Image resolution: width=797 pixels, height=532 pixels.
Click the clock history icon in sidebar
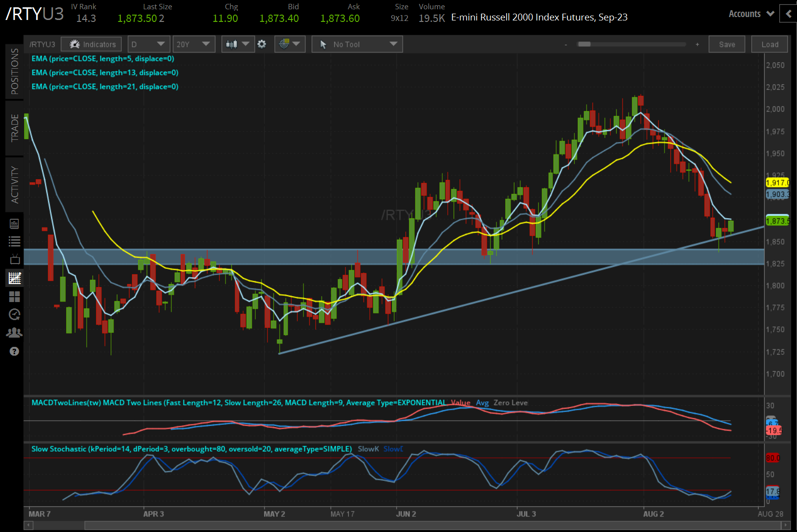14,314
